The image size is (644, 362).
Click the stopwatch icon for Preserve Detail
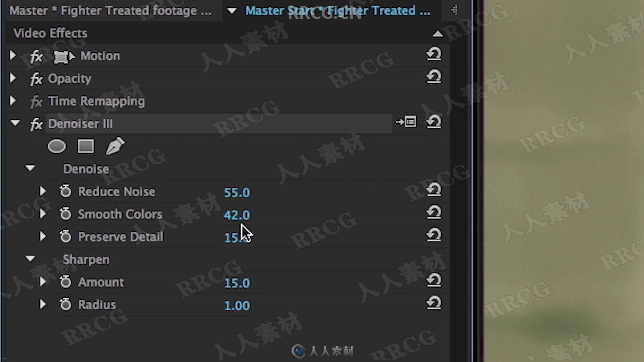tap(65, 236)
